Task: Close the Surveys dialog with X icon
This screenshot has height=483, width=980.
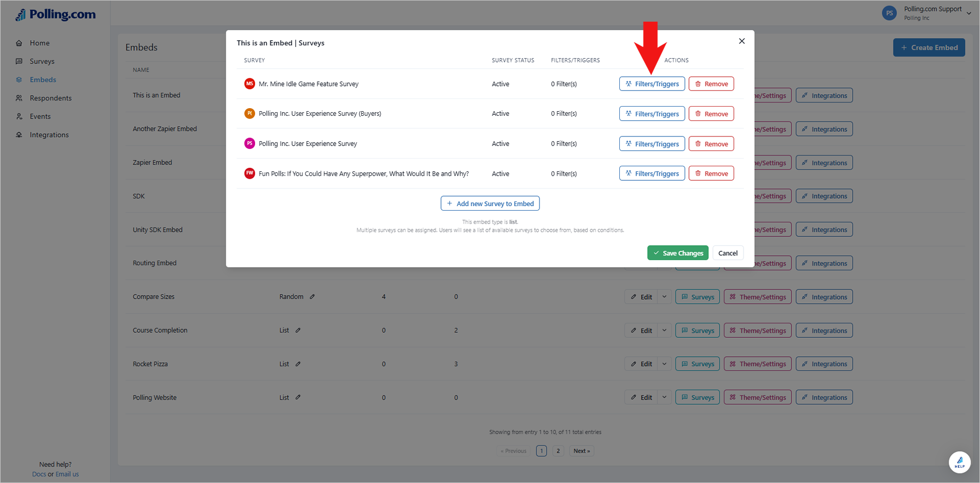Action: pyautogui.click(x=741, y=41)
